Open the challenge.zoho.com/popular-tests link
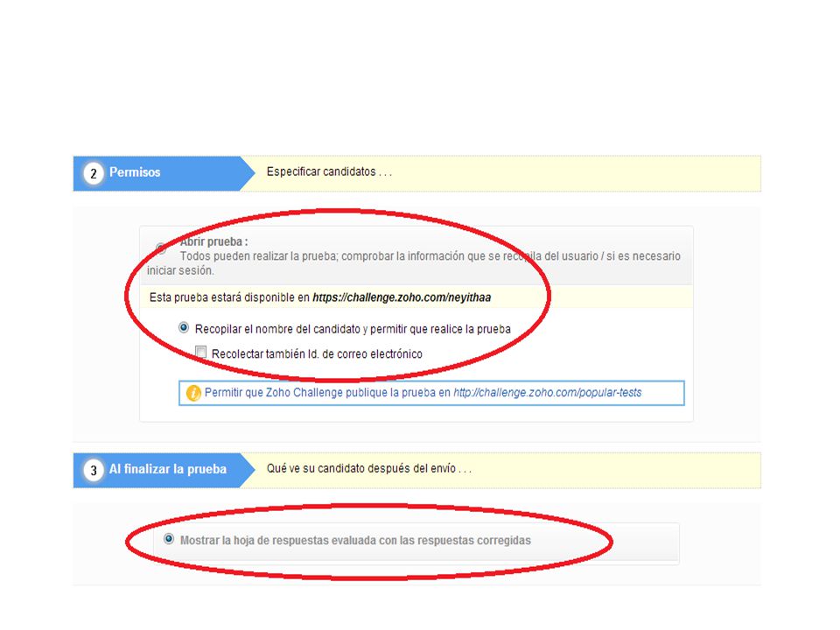 point(547,393)
